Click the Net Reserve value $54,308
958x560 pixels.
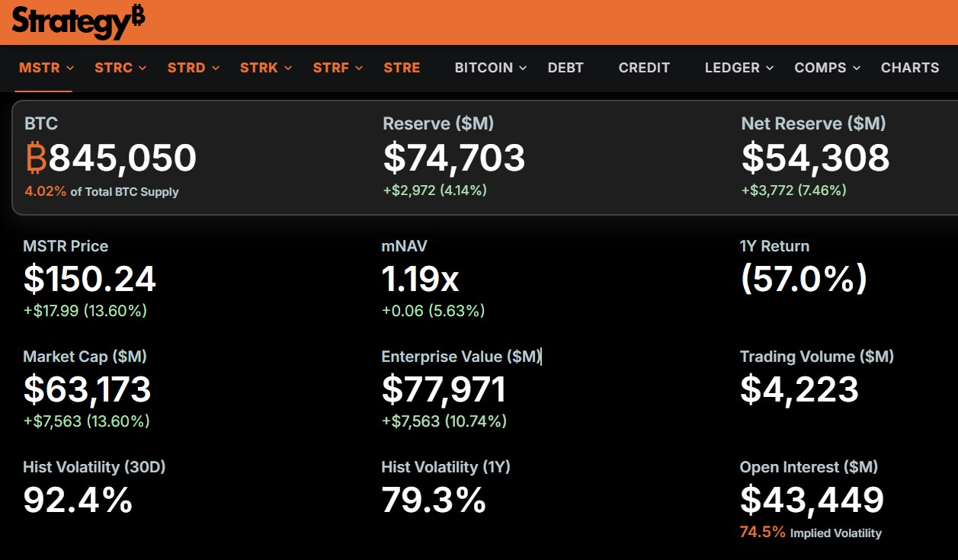[x=815, y=158]
